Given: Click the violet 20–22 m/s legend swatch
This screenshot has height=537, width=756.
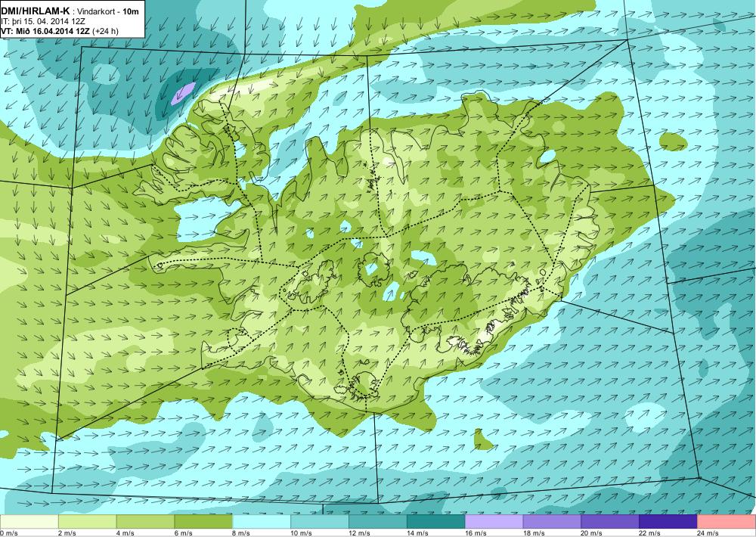Looking at the screenshot, I should point(610,522).
